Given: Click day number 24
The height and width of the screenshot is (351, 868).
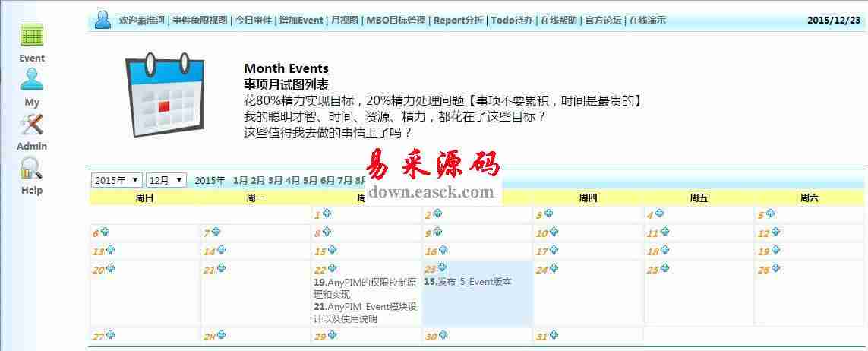Looking at the screenshot, I should coord(541,270).
